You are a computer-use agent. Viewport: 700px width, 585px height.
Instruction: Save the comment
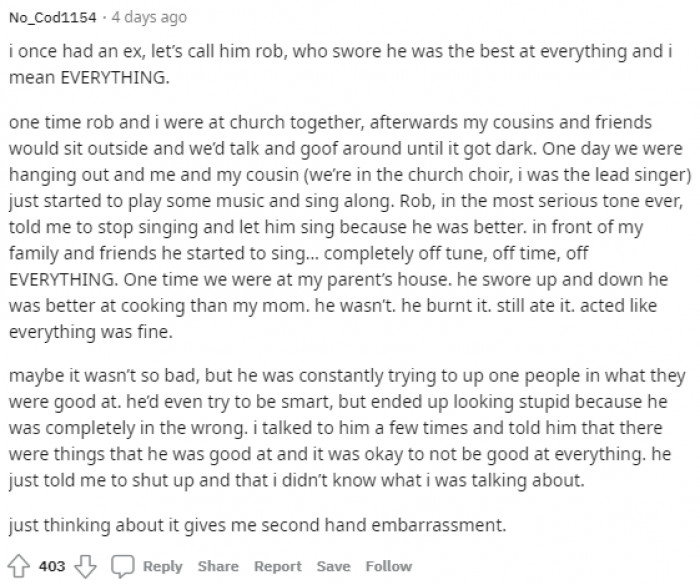pyautogui.click(x=332, y=566)
